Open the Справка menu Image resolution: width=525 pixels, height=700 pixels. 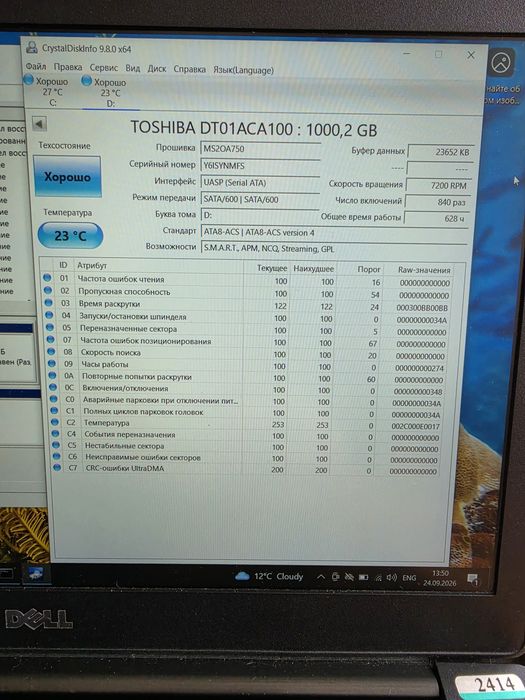point(189,69)
